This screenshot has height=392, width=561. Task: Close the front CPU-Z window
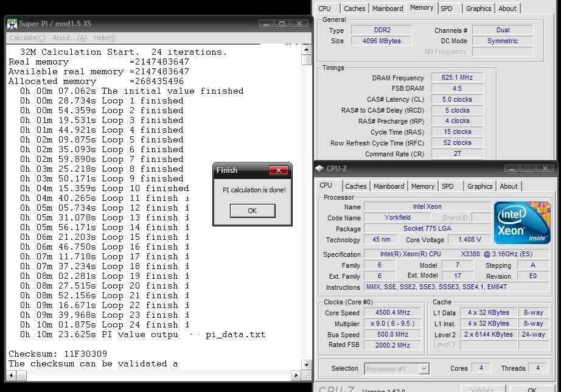545,169
